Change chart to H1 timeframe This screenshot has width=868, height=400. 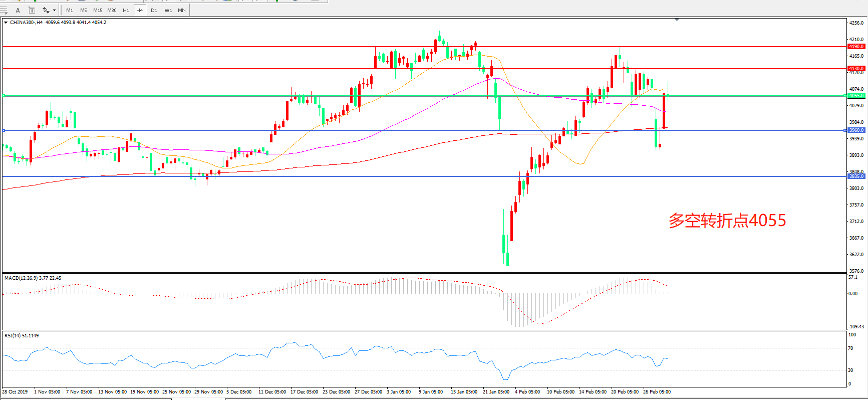[x=126, y=10]
